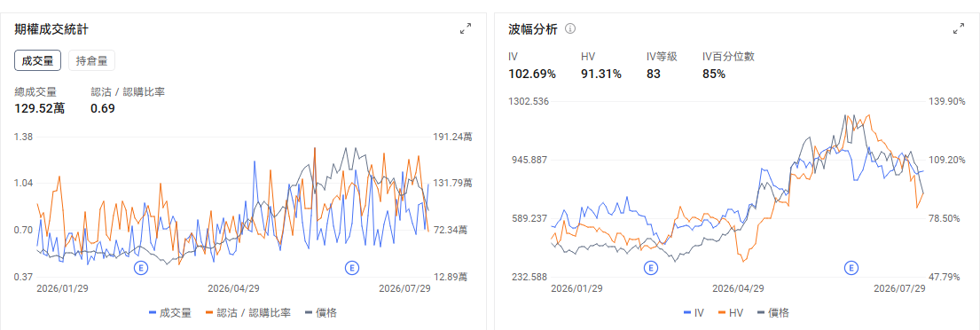Viewport: 980px width, 330px height.
Task: Click the IV等級 value 83
Action: tap(653, 74)
